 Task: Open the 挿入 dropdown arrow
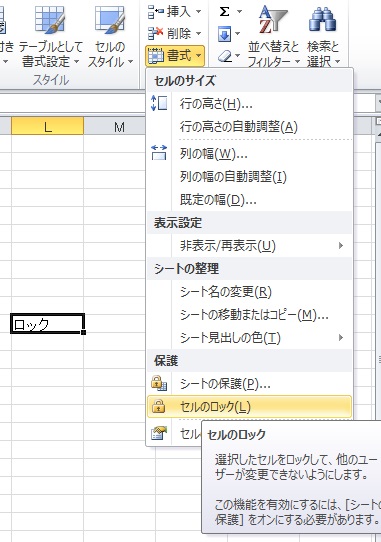198,12
